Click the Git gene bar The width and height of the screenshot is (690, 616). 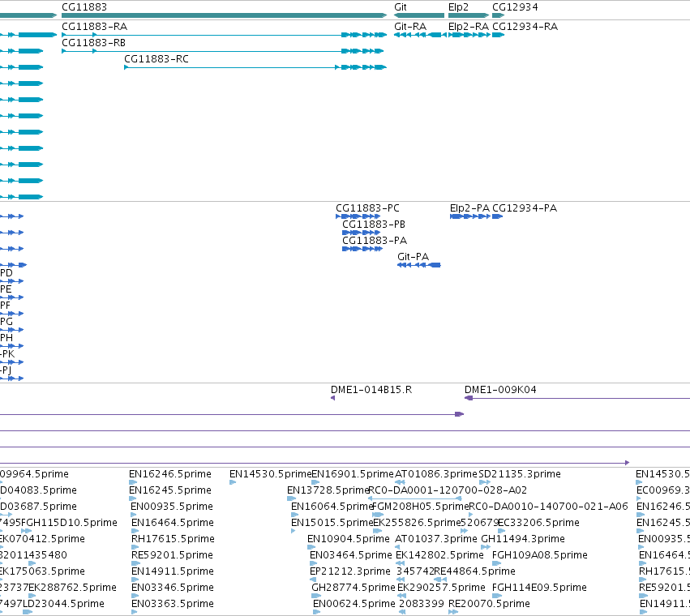tap(419, 15)
